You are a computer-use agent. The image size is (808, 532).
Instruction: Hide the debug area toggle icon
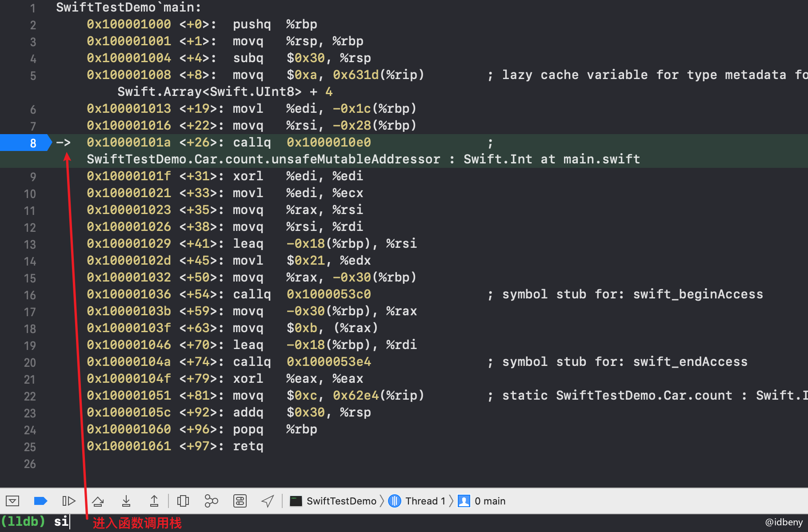point(12,501)
